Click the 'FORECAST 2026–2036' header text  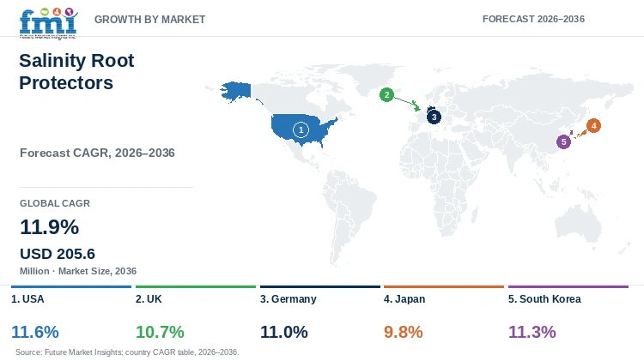533,19
